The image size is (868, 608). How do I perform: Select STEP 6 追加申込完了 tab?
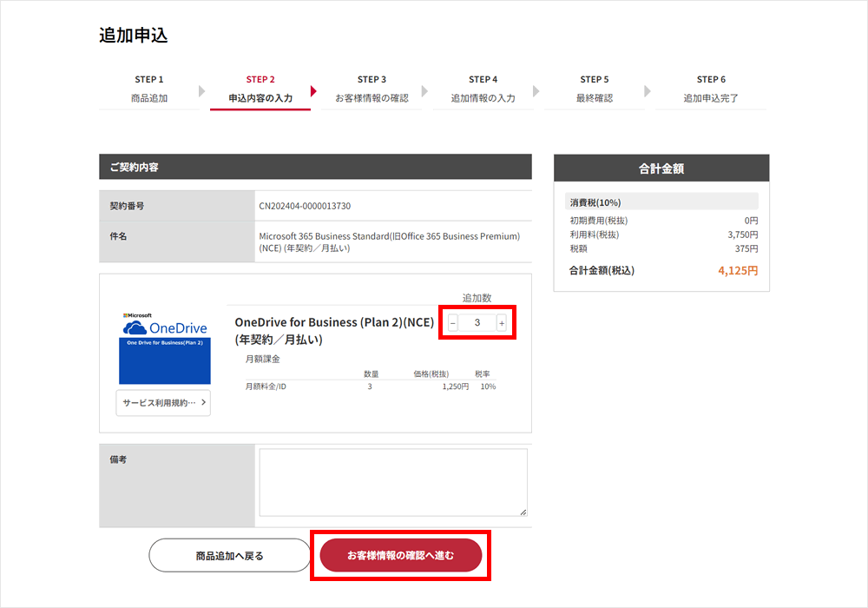(x=711, y=89)
